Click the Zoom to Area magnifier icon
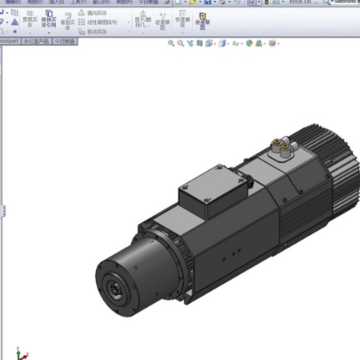This screenshot has height=360, width=360. [181, 43]
